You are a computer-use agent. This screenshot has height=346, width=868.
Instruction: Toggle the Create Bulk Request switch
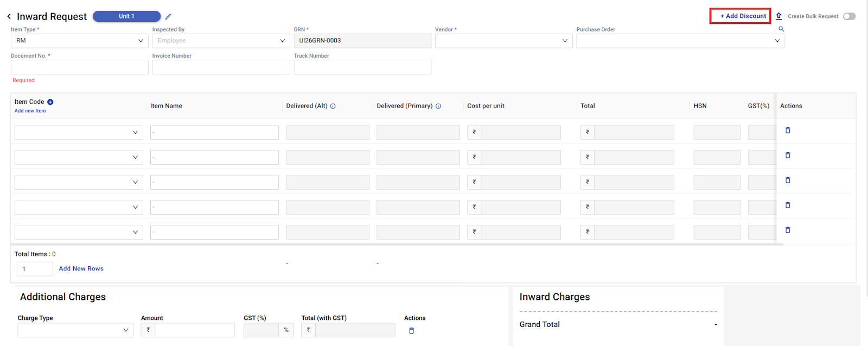tap(849, 16)
